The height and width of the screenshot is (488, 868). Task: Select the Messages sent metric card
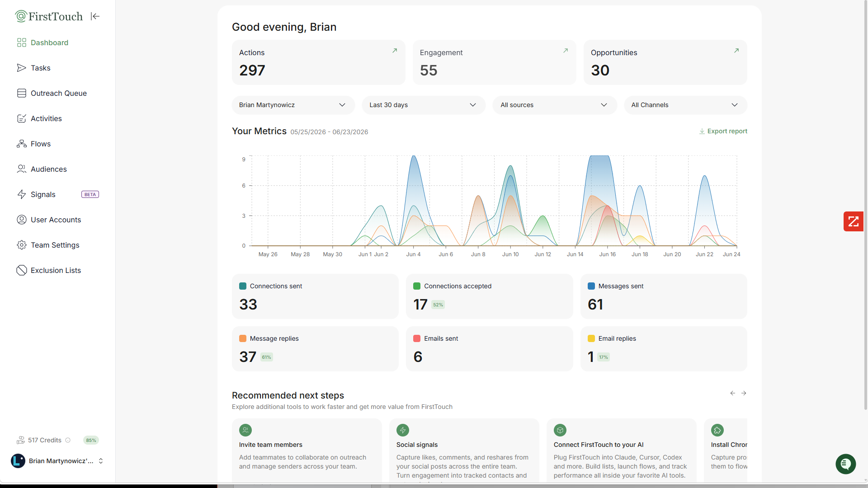(664, 296)
